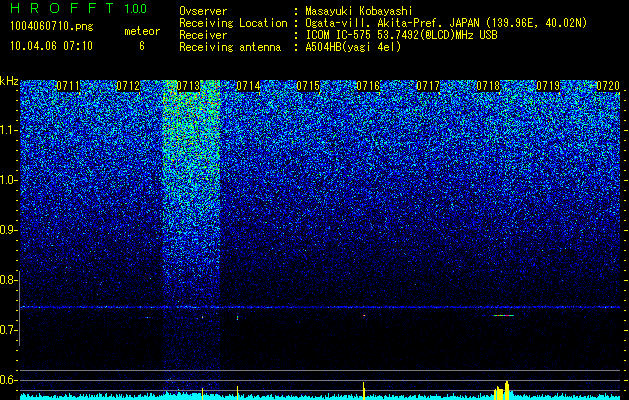Click the 0.7 kHz frequency axis label

9,330
